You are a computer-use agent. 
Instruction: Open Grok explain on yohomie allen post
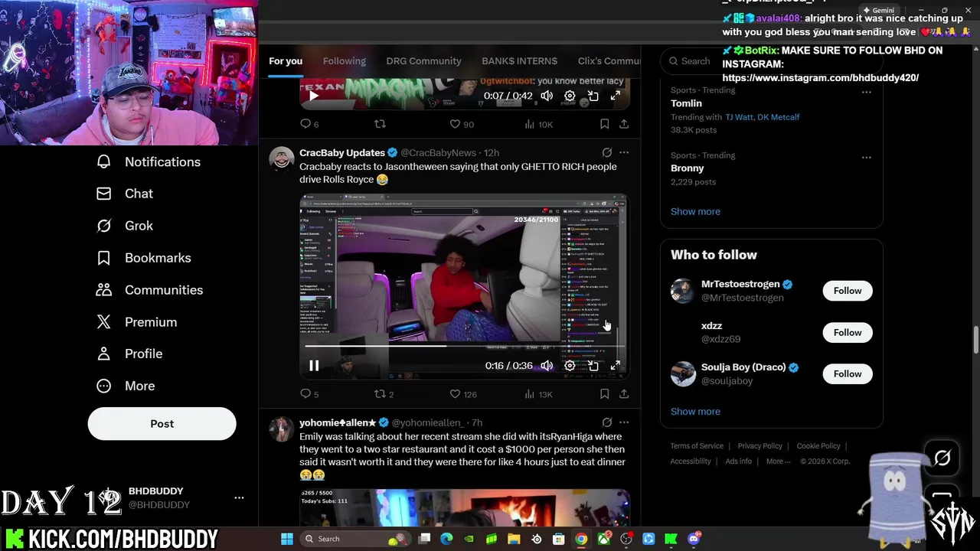coord(607,422)
